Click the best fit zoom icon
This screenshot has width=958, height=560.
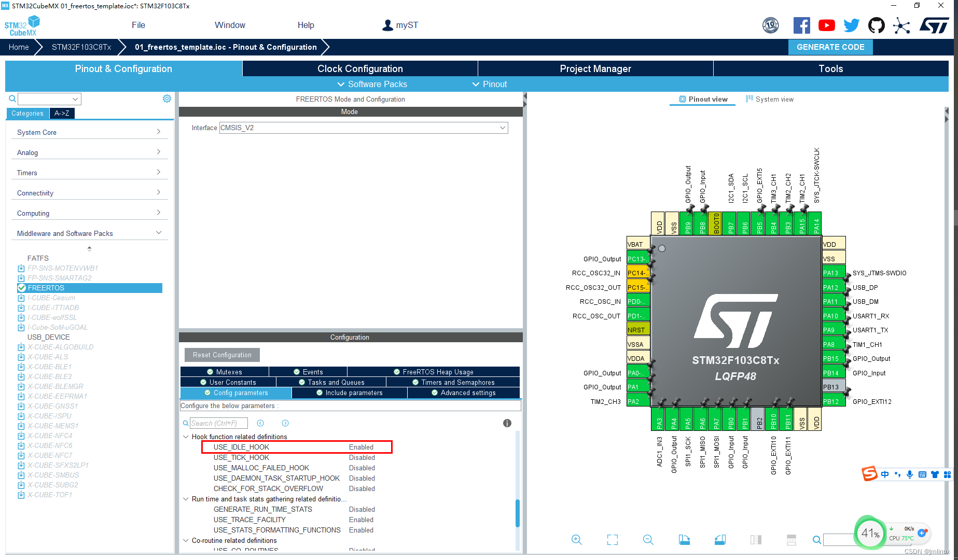point(613,539)
